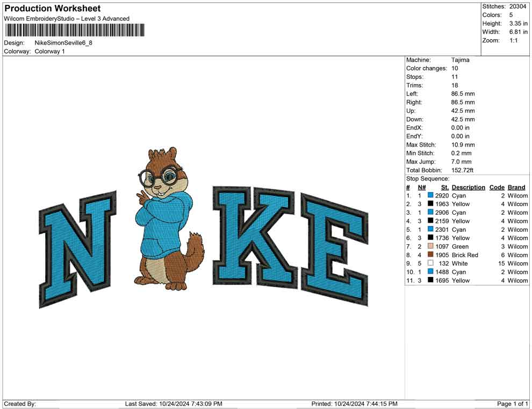Click the cyan swatch in stop row 3
The image size is (532, 409).
(x=430, y=212)
